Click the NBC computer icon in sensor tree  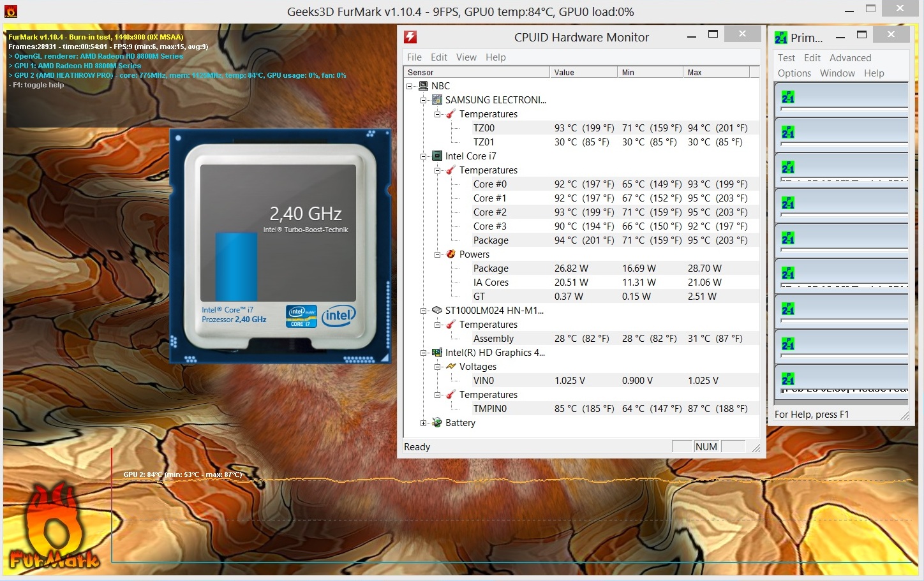(x=423, y=85)
